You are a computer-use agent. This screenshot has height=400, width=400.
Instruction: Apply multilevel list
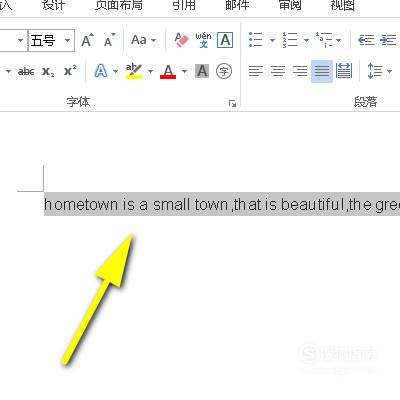pos(324,40)
